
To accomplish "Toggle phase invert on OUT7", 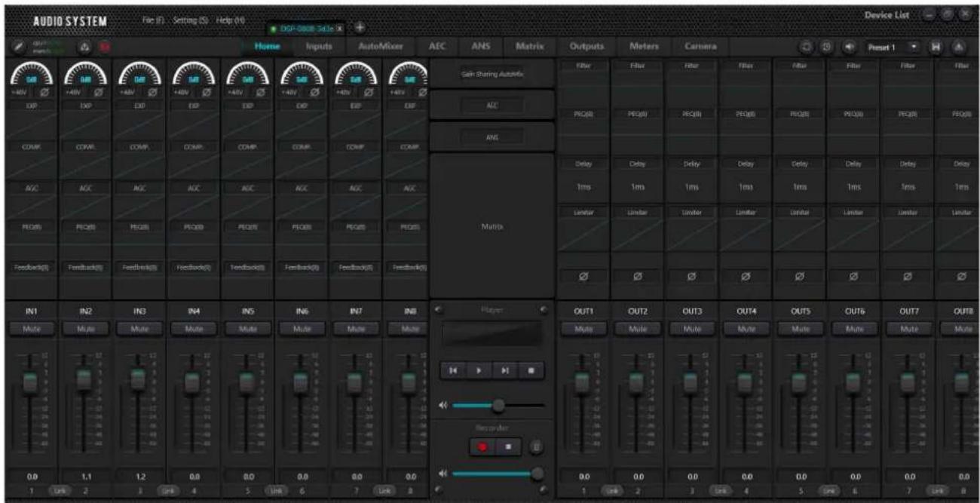I will [908, 277].
